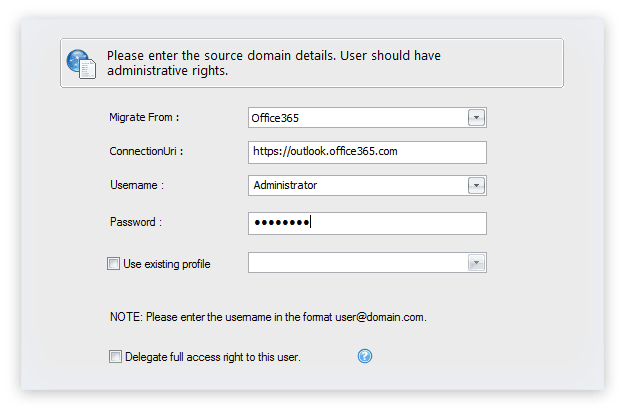The image size is (624, 409).
Task: Click the blue help question mark icon
Action: click(365, 356)
